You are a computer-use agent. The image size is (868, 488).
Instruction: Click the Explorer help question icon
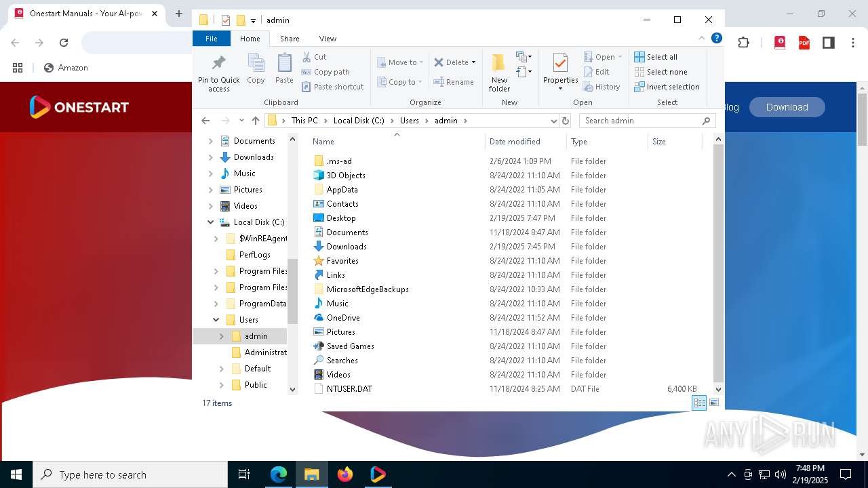pyautogui.click(x=716, y=38)
